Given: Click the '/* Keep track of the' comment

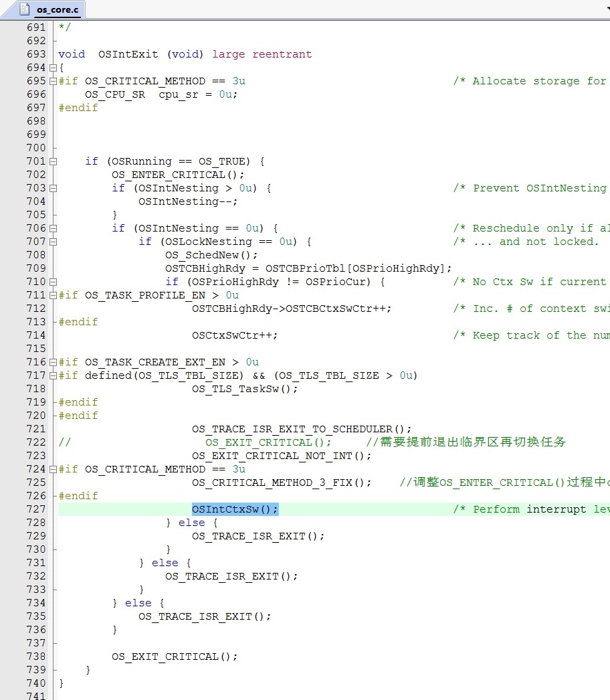Looking at the screenshot, I should click(532, 336).
